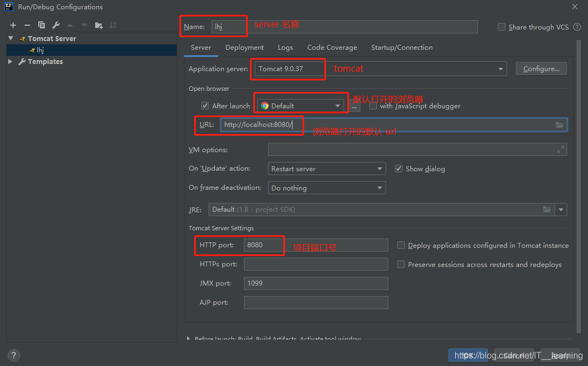Click the Configure... button

pyautogui.click(x=541, y=68)
